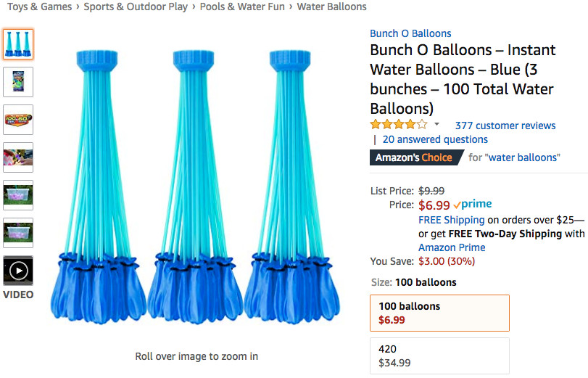The width and height of the screenshot is (588, 378).
Task: Go to Sports & Outdoor Play breadcrumb
Action: coord(136,7)
